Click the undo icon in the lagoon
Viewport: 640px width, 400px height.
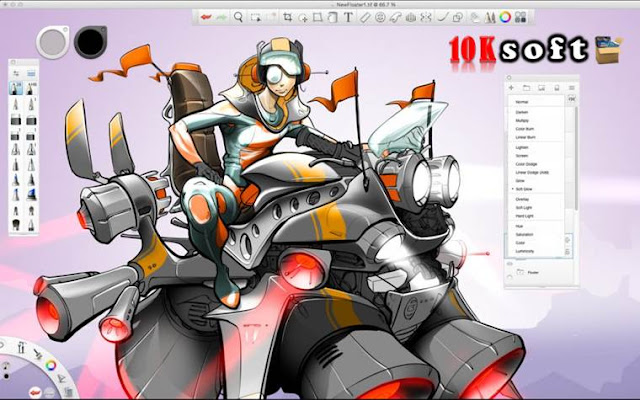[x=35, y=392]
